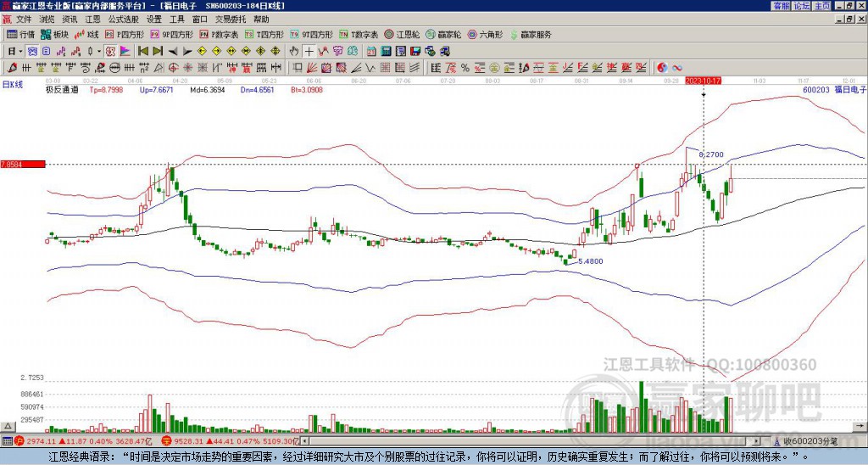Click the horizontal scrollbar track at the bottom
This screenshot has width=868, height=465.
(x=531, y=441)
